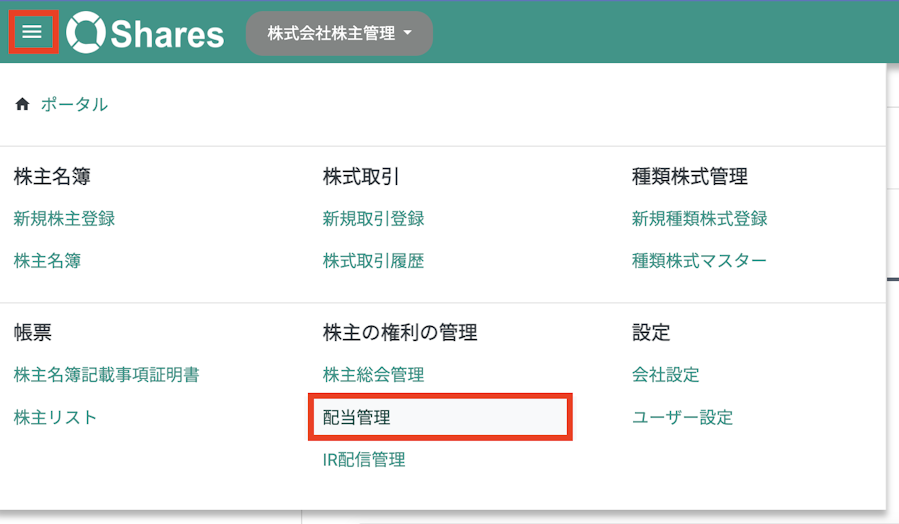Click the dropdown arrow on the company selector
This screenshot has height=524, width=899.
[x=408, y=33]
